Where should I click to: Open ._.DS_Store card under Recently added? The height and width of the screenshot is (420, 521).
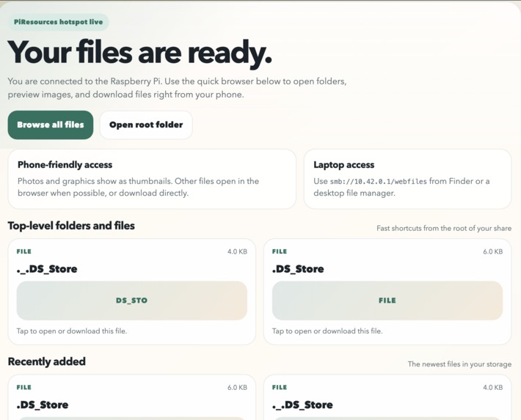[x=387, y=397]
